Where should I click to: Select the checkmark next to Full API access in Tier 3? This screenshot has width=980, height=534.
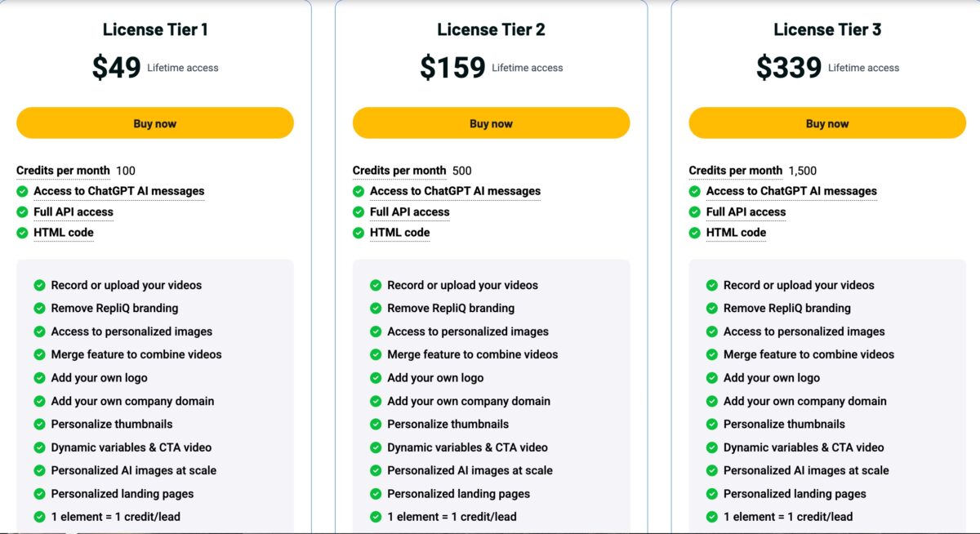[694, 211]
